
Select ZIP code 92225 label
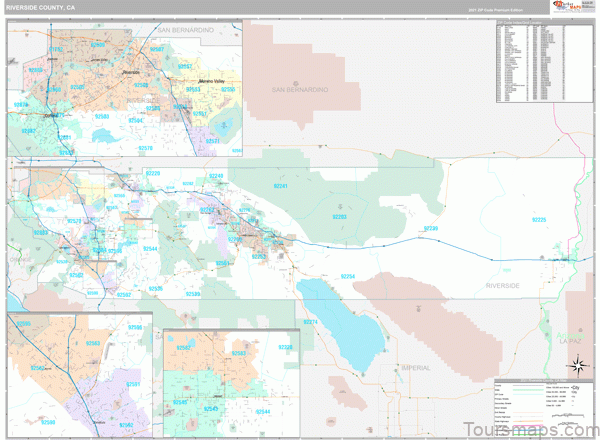coord(539,219)
